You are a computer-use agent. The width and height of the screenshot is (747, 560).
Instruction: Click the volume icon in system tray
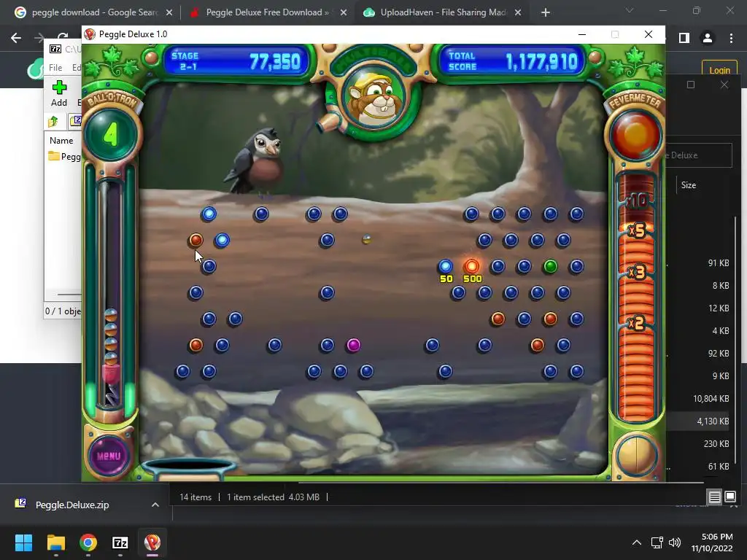(x=675, y=542)
